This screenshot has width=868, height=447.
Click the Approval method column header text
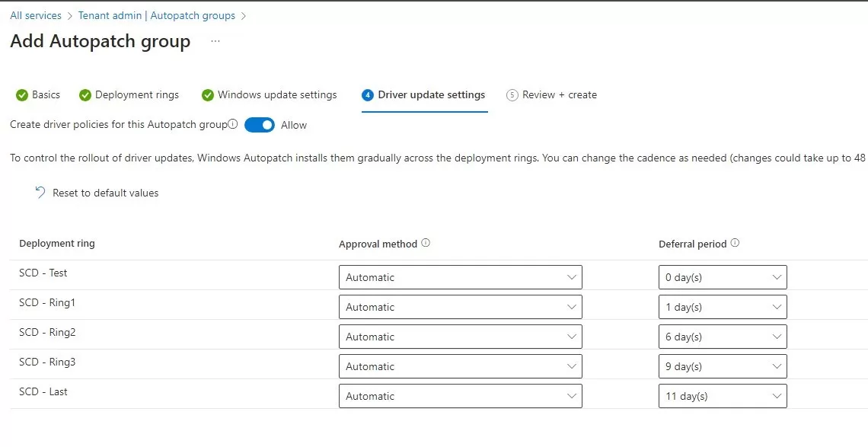(x=378, y=244)
